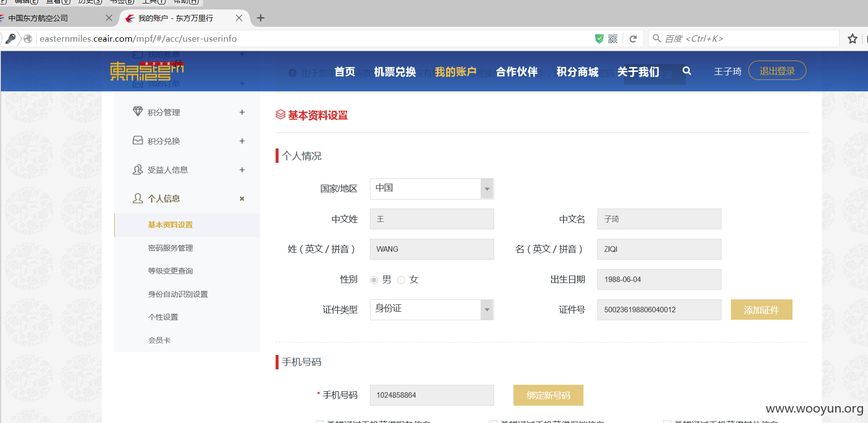
Task: Open the 证件类型 dropdown showing 身份证
Action: tap(432, 309)
